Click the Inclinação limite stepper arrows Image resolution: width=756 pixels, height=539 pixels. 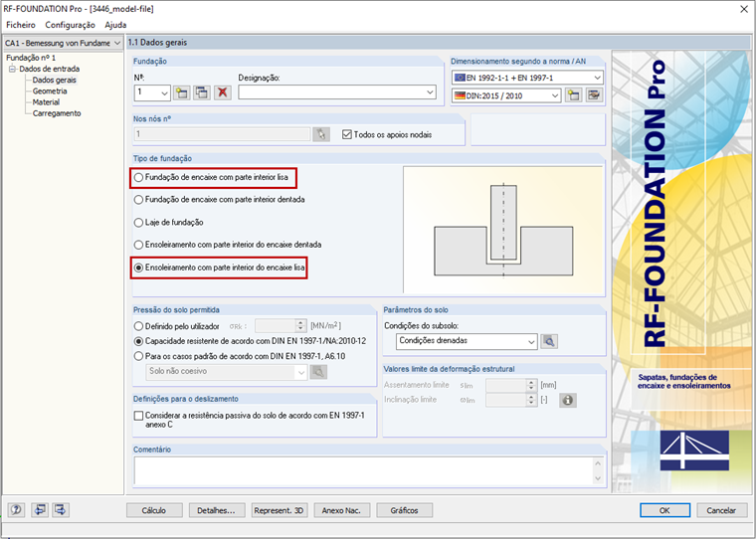pyautogui.click(x=531, y=400)
